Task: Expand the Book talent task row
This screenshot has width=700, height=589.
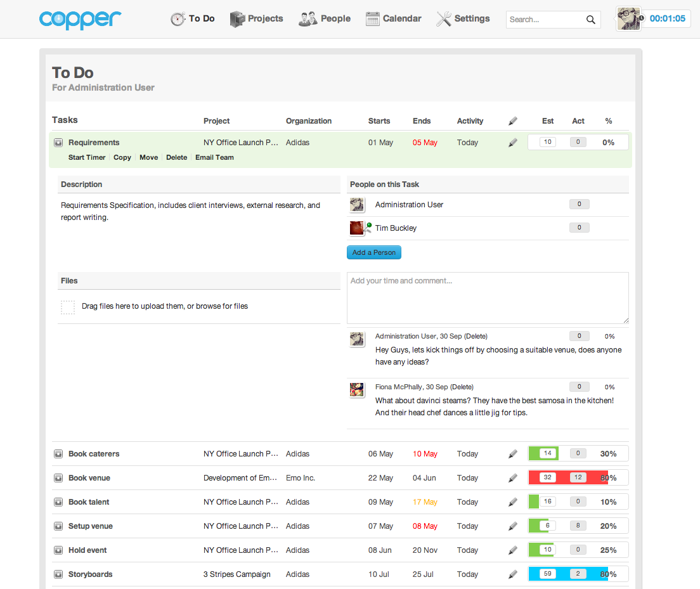Action: point(58,502)
